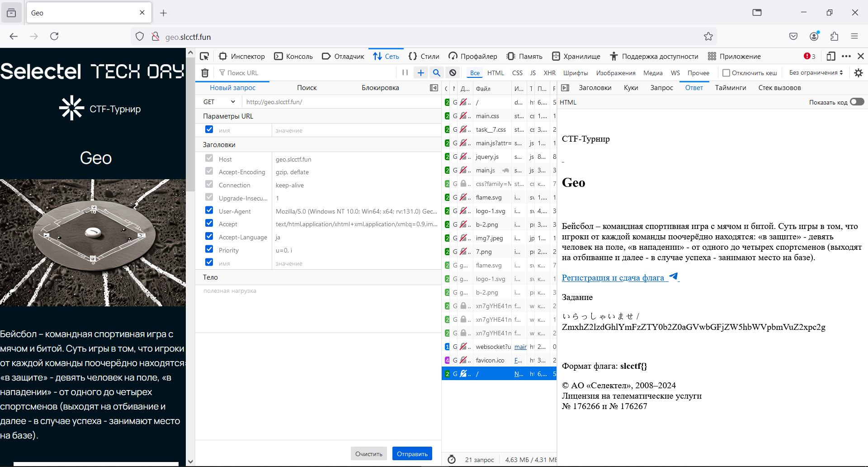Click the Очистить button
Viewport: 868px width, 467px height.
[368, 453]
